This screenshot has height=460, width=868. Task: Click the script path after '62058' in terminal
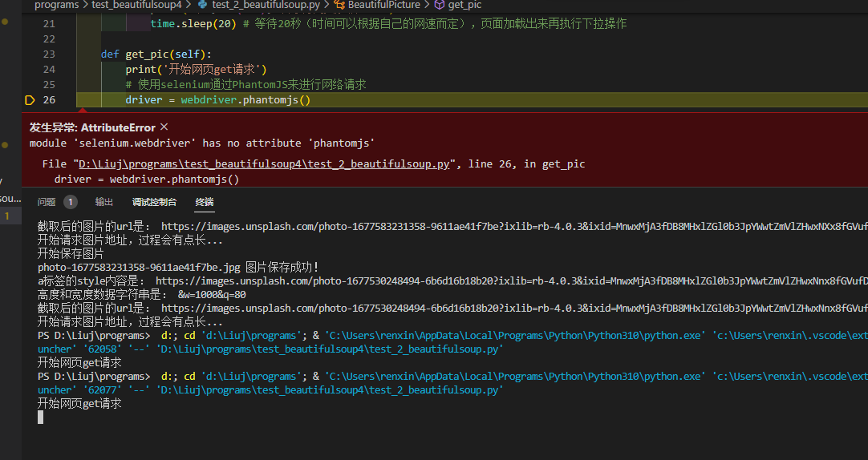point(329,349)
